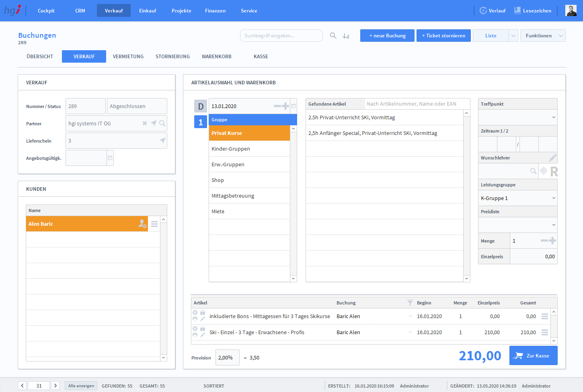This screenshot has height=392, width=583.
Task: Toggle the D button beside the date
Action: 201,106
